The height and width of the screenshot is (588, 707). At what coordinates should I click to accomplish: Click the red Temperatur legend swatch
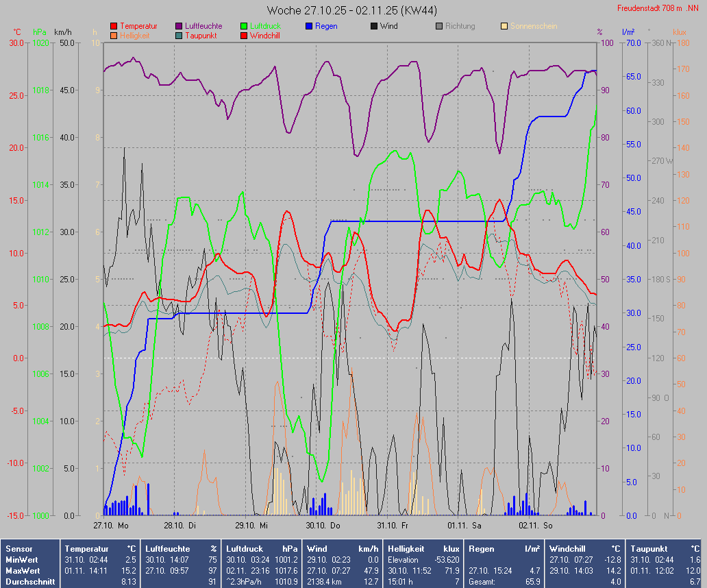[x=114, y=26]
